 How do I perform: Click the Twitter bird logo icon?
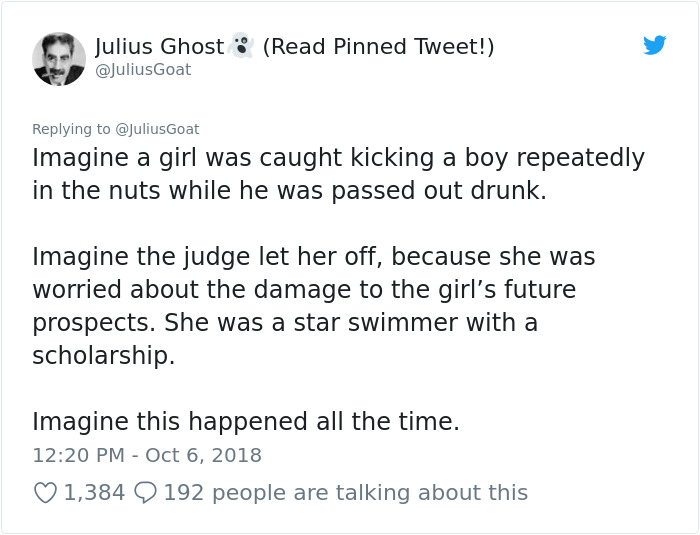(x=654, y=46)
